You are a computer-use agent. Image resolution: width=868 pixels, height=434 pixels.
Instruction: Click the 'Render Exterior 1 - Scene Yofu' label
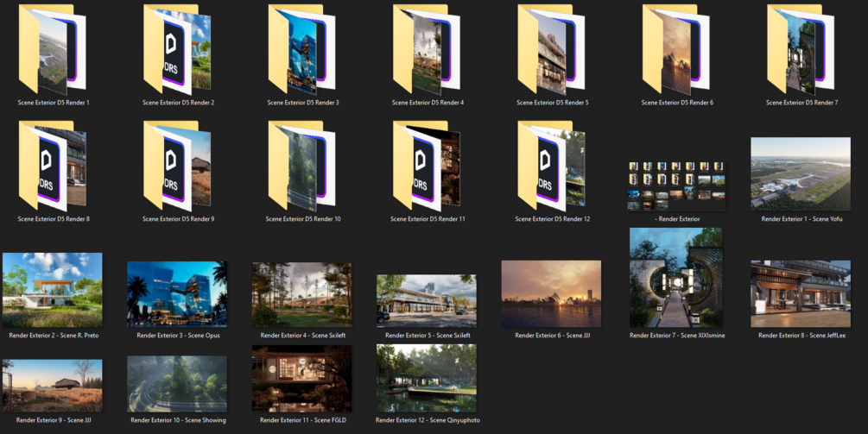point(801,219)
